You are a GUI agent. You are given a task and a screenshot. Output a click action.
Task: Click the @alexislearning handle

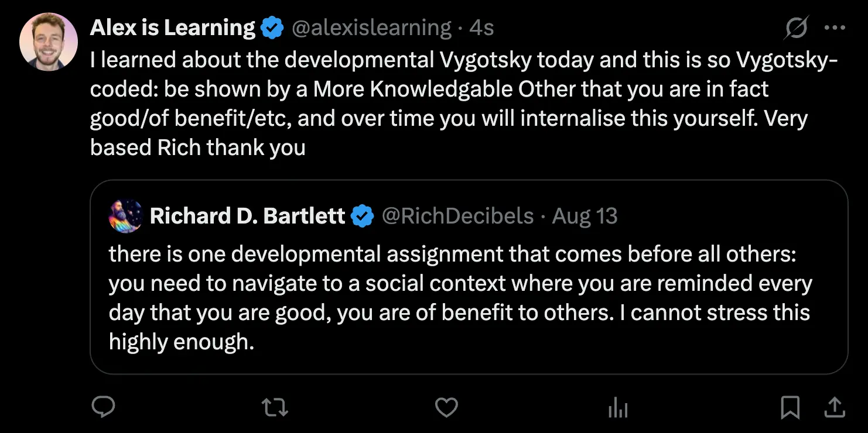(371, 28)
